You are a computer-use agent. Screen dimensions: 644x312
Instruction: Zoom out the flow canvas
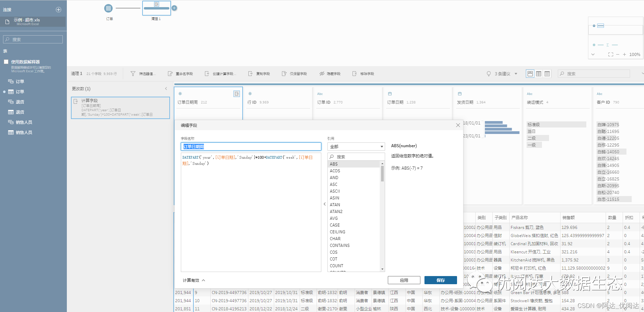click(618, 54)
